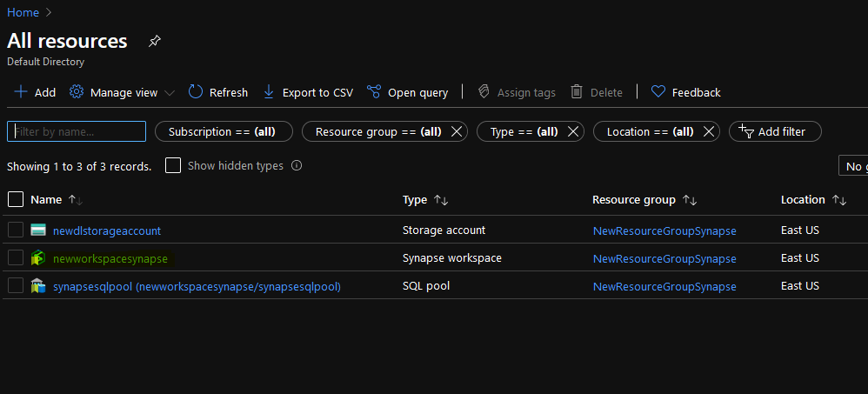This screenshot has height=394, width=868.
Task: Open NewResourceGroupSynapse in the SQL pool row
Action: 664,287
